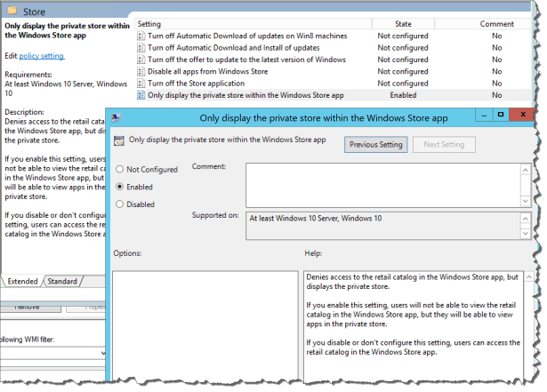Viewport: 547px width, 392px height.
Task: Open the 'policy setting' edit link
Action: pyautogui.click(x=42, y=56)
